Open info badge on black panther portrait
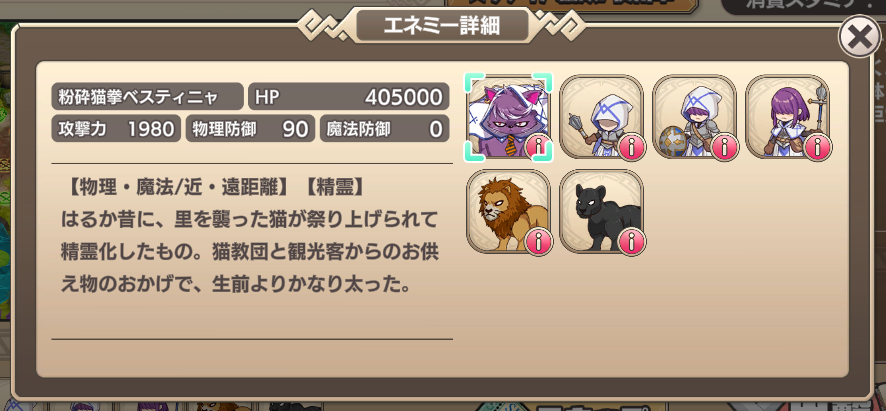Viewport: 886px width, 411px height. (x=632, y=243)
